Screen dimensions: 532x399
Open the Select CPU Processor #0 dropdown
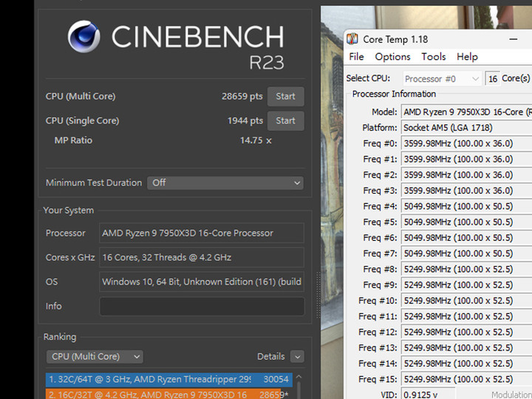click(x=442, y=79)
